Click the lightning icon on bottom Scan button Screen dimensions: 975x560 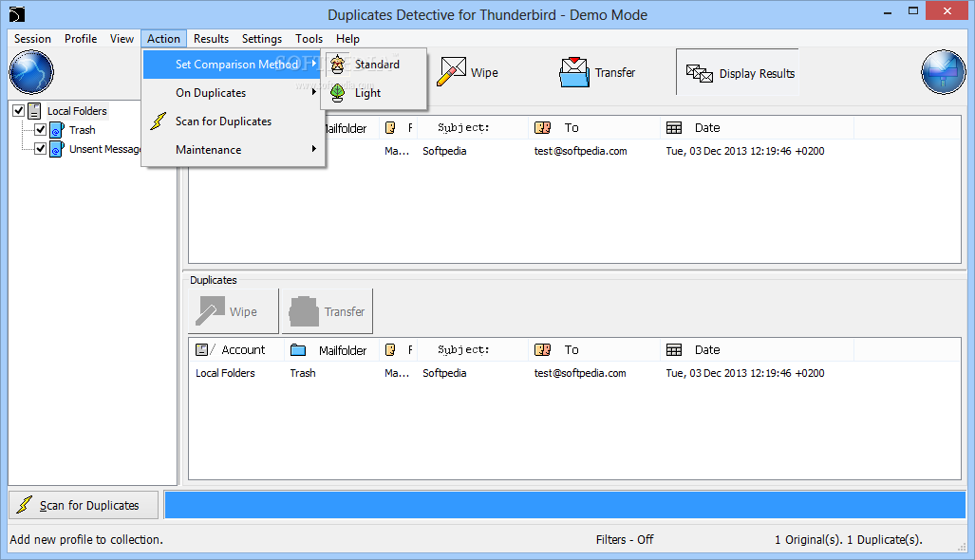tap(25, 505)
